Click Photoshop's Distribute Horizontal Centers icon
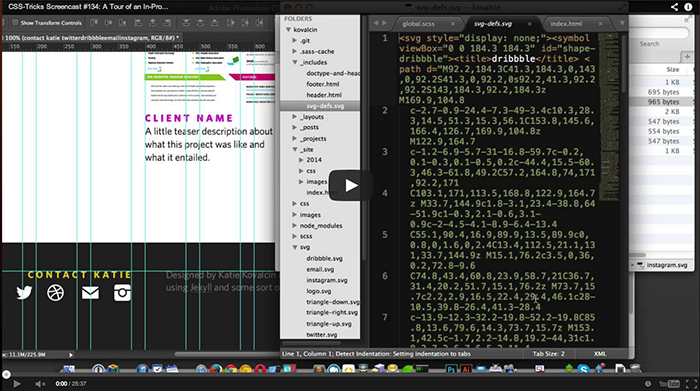This screenshot has width=700, height=391. click(245, 22)
